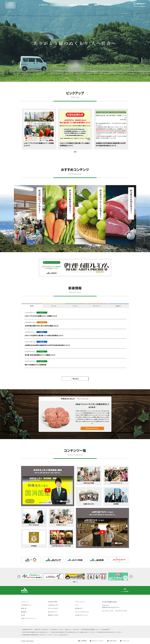This screenshot has height=644, width=150.
Task: Open the 大切なお知らせ JAバンク pickup card
Action: [75, 129]
